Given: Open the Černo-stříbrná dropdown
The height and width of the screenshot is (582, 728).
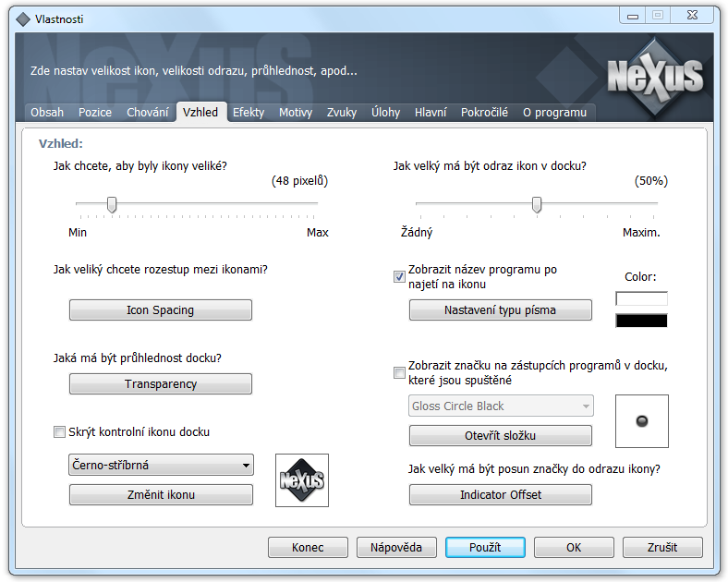Looking at the screenshot, I should [161, 465].
